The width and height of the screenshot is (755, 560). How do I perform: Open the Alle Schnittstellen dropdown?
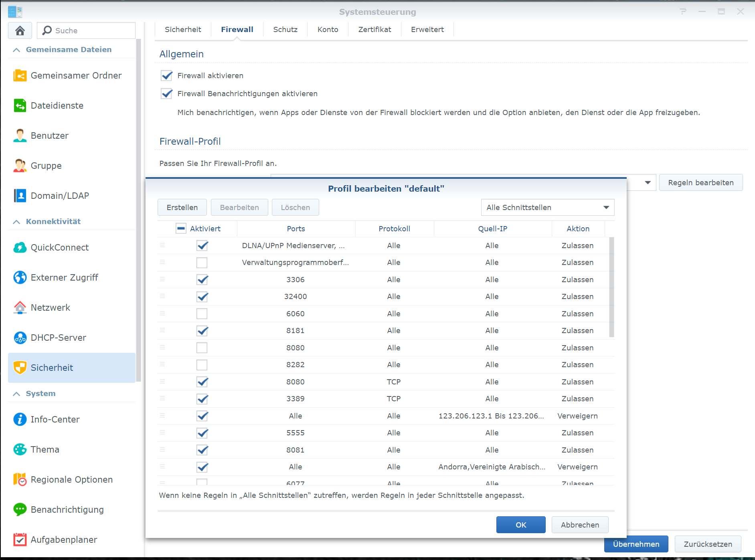tap(547, 208)
